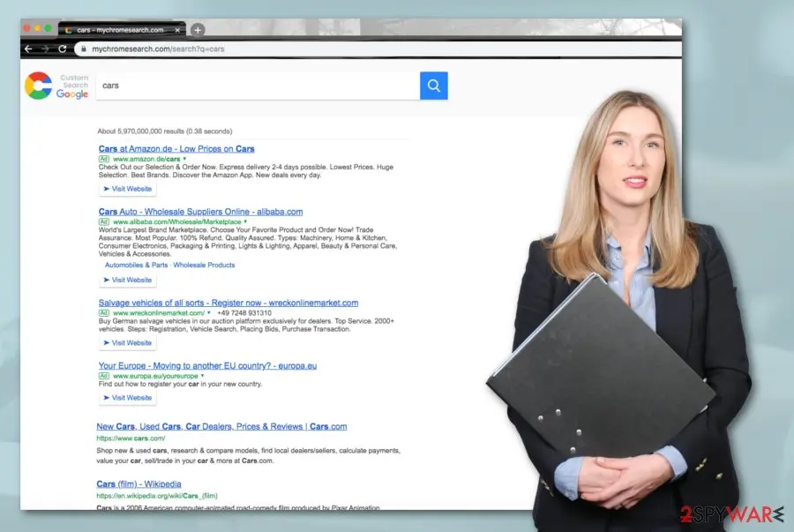Screen dimensions: 794x532
Task: Click the browser forward arrow
Action: click(x=45, y=49)
